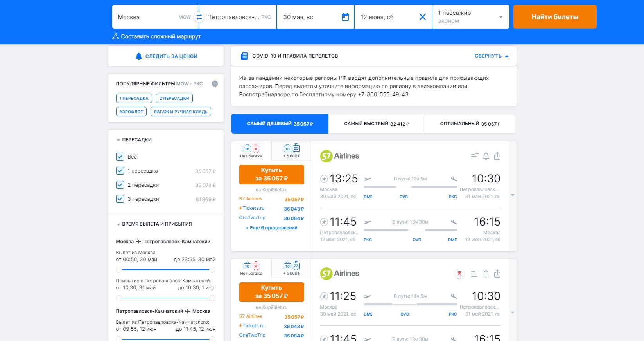
Task: Switch to the Самый дешевый tab
Action: click(280, 124)
